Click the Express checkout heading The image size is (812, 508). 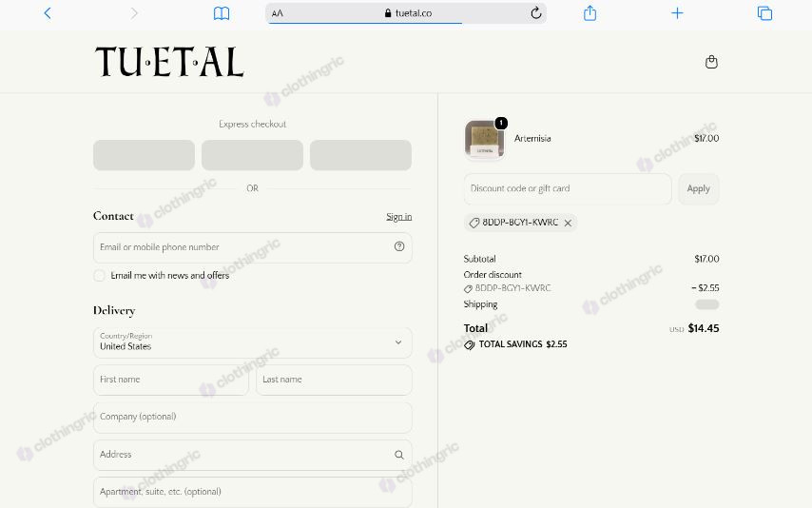tap(252, 124)
